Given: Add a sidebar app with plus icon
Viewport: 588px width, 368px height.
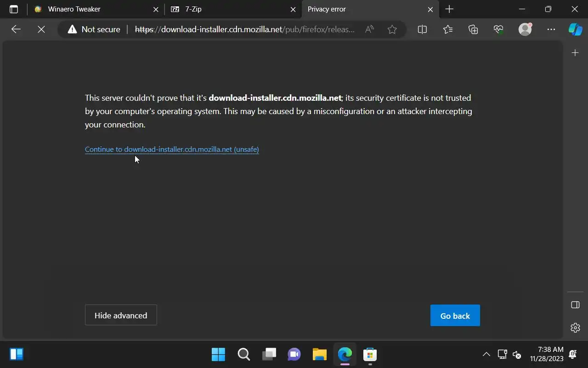Looking at the screenshot, I should coord(575,53).
